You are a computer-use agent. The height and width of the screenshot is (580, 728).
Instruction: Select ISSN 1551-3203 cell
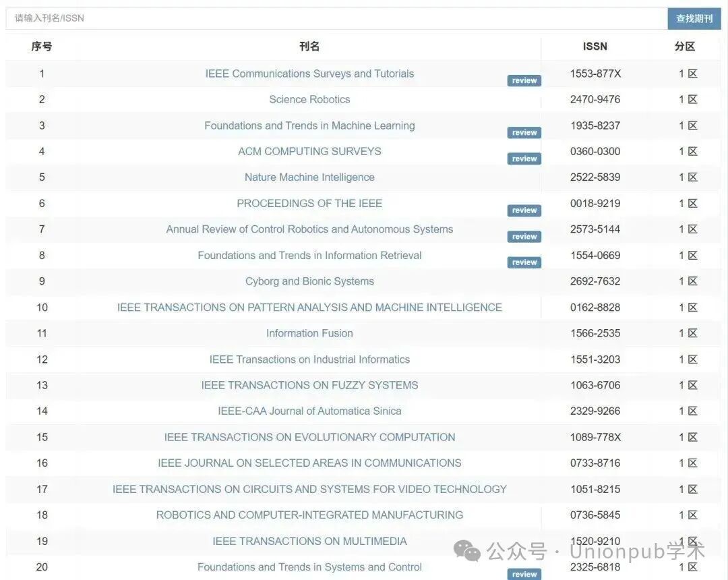(595, 359)
